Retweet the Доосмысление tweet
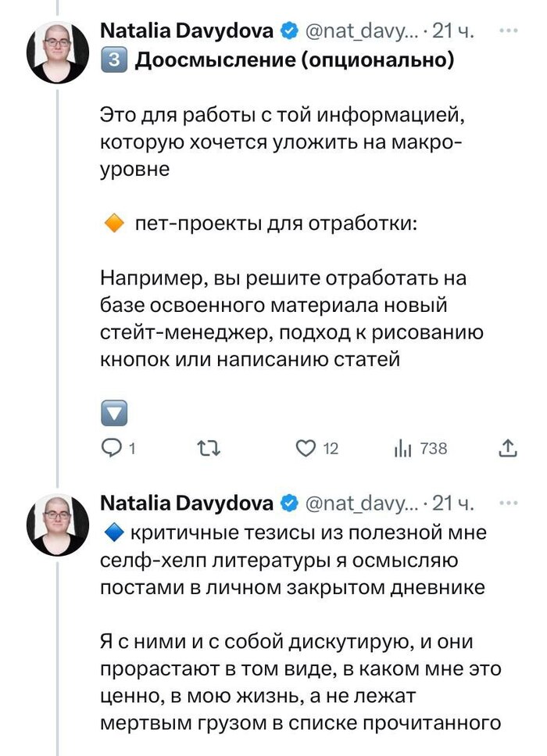Screen dimensions: 547x756 [209, 448]
